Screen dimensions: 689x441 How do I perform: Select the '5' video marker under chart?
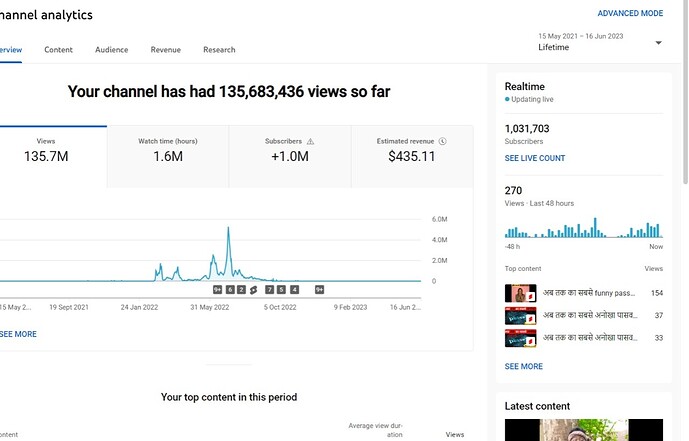click(281, 289)
